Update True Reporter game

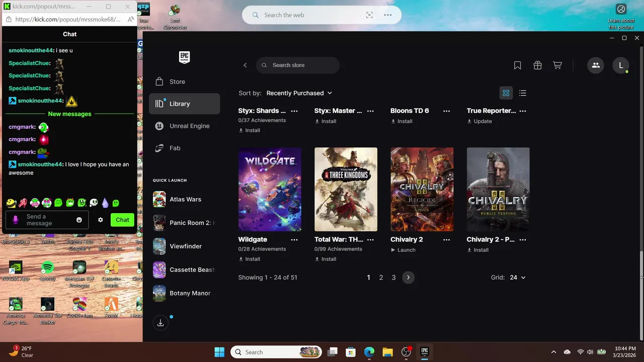click(479, 121)
